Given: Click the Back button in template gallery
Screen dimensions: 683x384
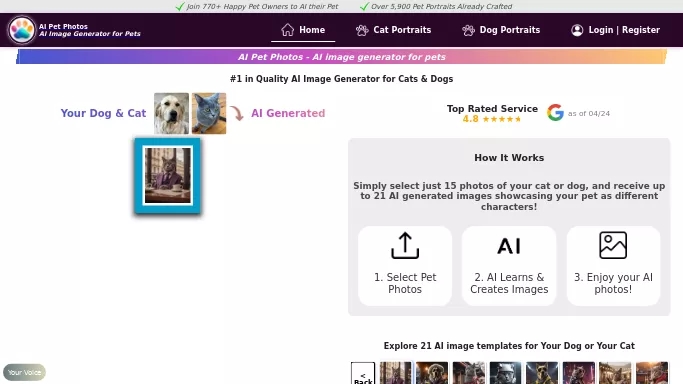Looking at the screenshot, I should click(x=363, y=374).
